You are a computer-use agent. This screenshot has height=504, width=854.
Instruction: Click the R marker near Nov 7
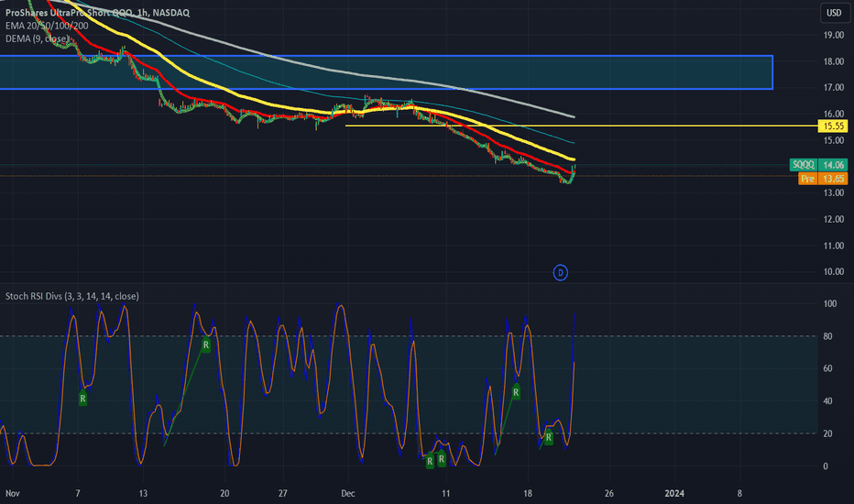tap(82, 399)
